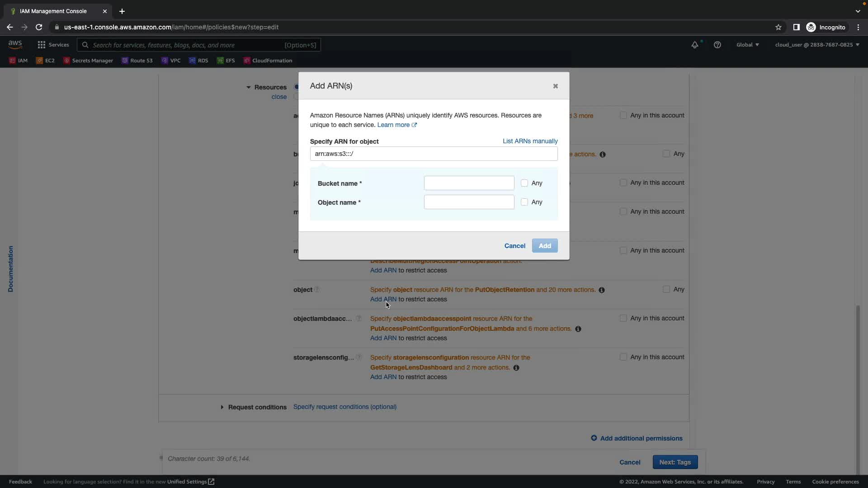Focus the Bucket name input field
The width and height of the screenshot is (868, 488).
pos(469,183)
